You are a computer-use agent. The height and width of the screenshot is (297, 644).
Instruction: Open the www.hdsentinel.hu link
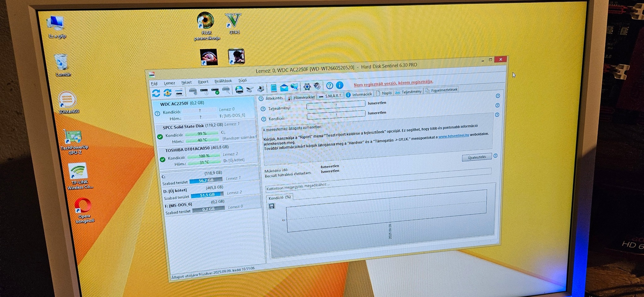[453, 136]
